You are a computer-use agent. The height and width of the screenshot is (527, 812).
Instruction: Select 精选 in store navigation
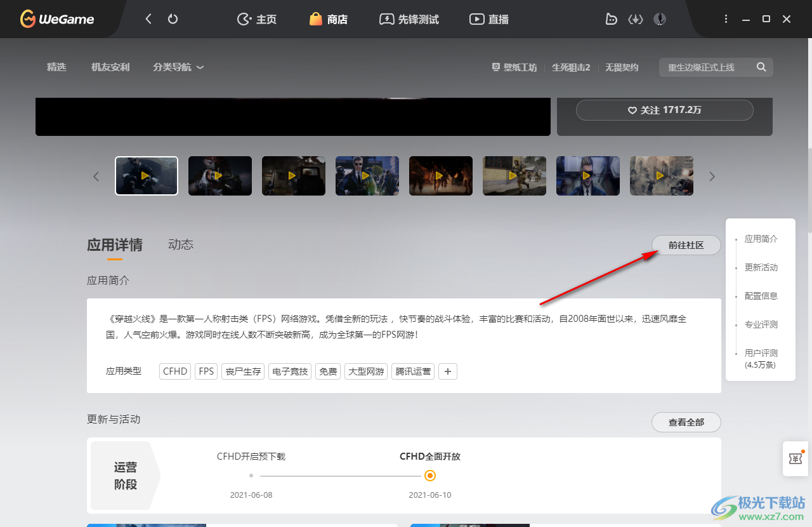click(x=56, y=67)
